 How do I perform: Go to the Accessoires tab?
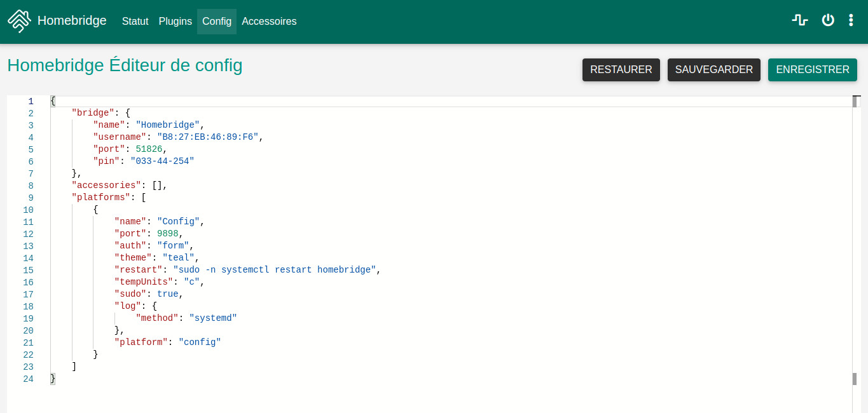(x=269, y=22)
